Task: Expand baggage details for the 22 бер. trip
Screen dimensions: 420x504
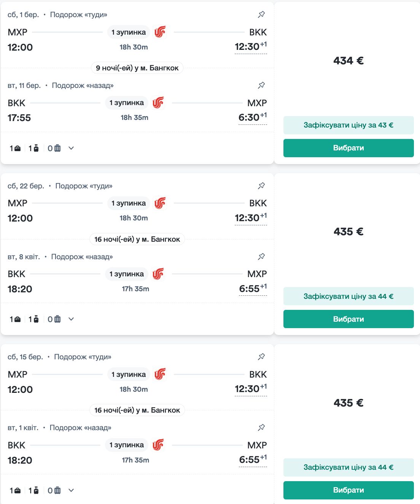Action: (71, 319)
